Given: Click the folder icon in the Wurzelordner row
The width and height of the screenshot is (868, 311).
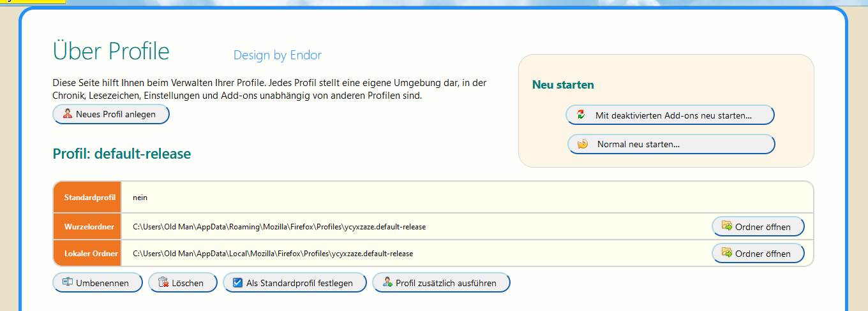Looking at the screenshot, I should (x=726, y=226).
